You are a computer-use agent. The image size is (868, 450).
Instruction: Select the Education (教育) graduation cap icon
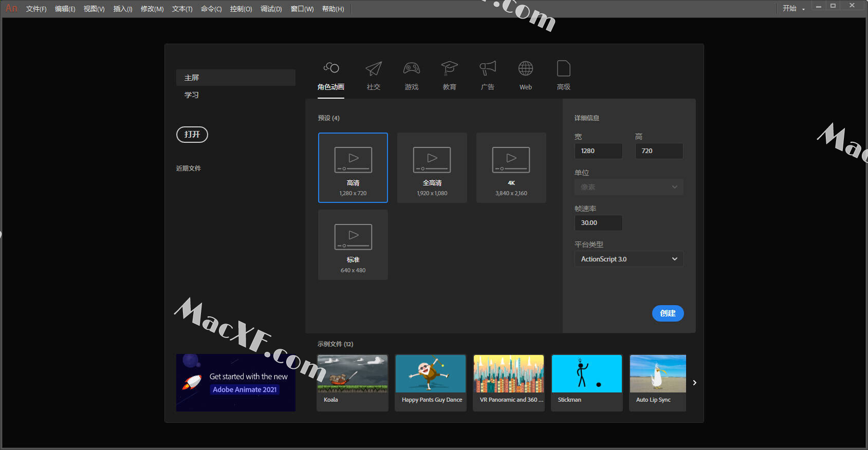tap(449, 68)
